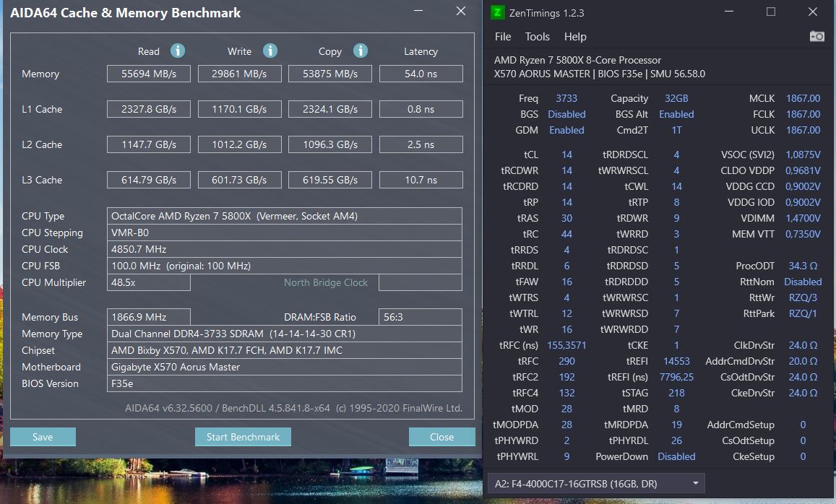Viewport: 836px width, 504px height.
Task: Click the CPU Multiplier field 48.5x
Action: [149, 282]
